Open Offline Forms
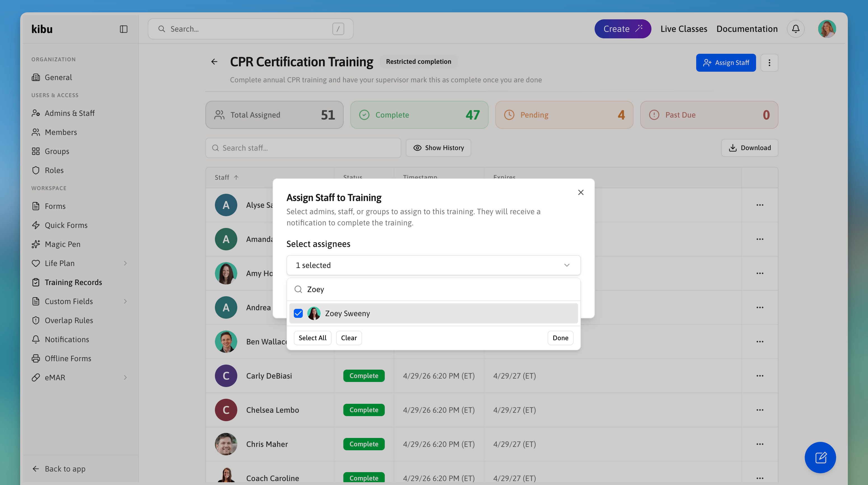The height and width of the screenshot is (485, 868). tap(61, 358)
